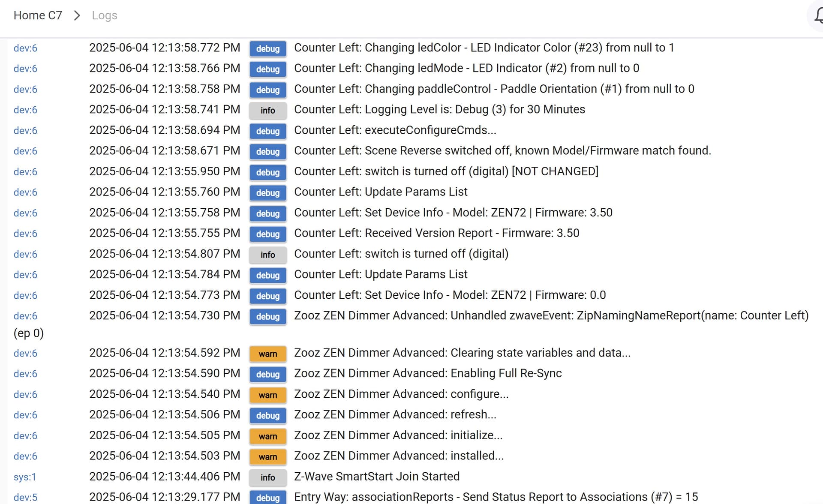Click debug badge on ZipNamingNameReport row

coord(268,316)
